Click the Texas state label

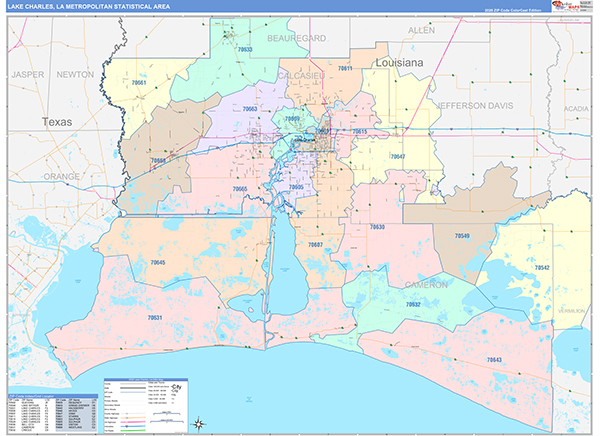click(x=57, y=121)
